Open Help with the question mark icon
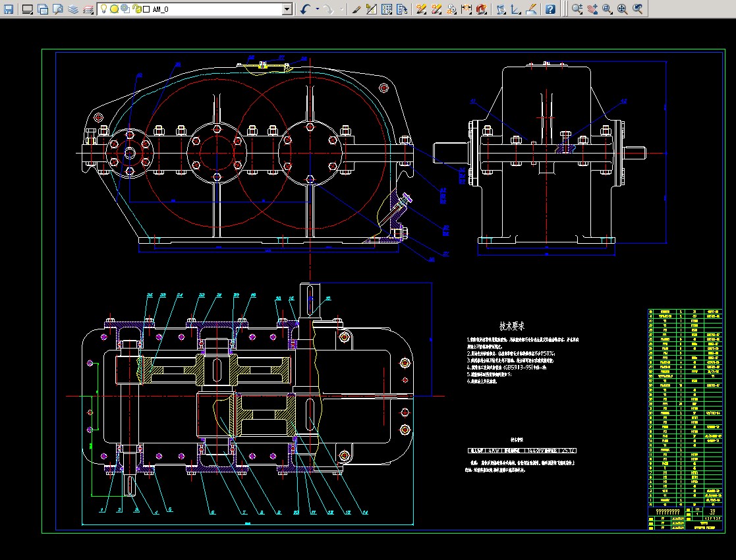The height and width of the screenshot is (560, 736). [550, 9]
